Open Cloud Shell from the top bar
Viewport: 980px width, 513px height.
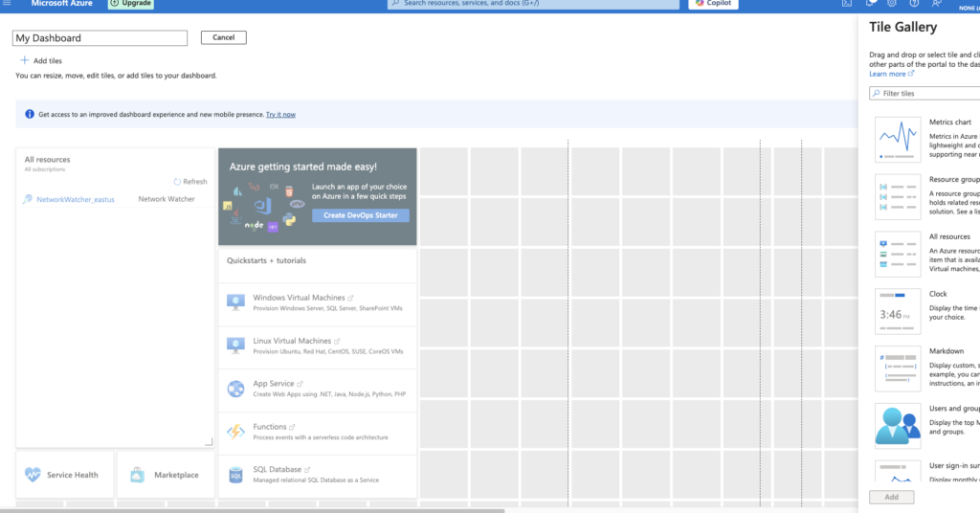pyautogui.click(x=847, y=3)
